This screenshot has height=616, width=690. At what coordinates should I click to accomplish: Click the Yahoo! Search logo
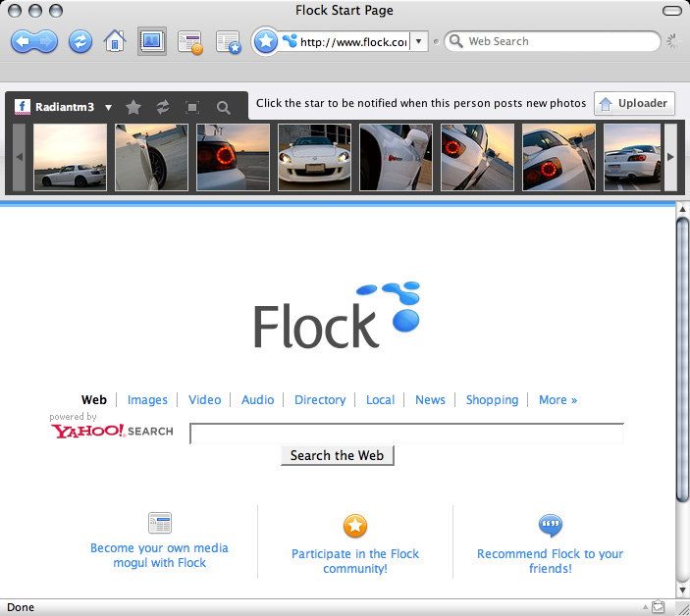coord(112,431)
